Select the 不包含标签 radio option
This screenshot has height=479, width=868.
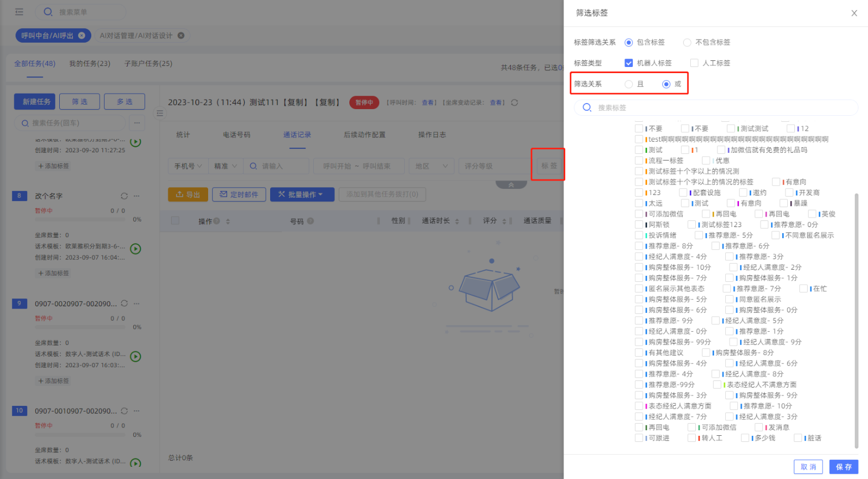coord(687,43)
